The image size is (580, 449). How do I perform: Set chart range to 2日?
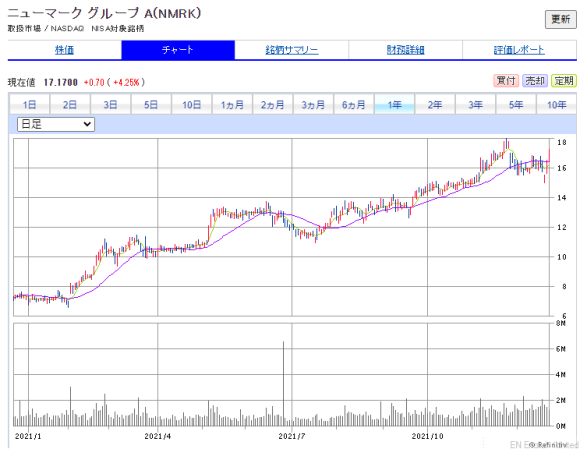click(x=70, y=105)
